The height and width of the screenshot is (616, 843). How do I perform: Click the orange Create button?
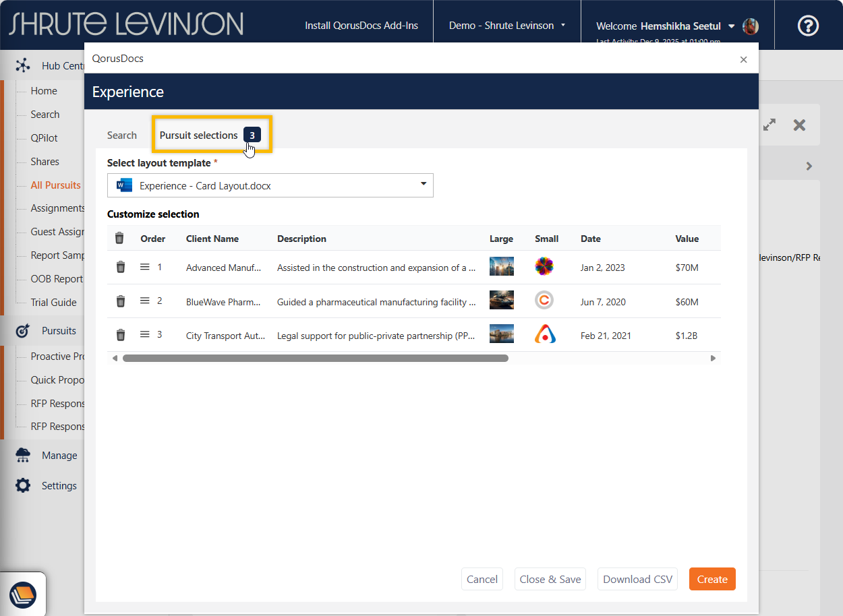712,579
